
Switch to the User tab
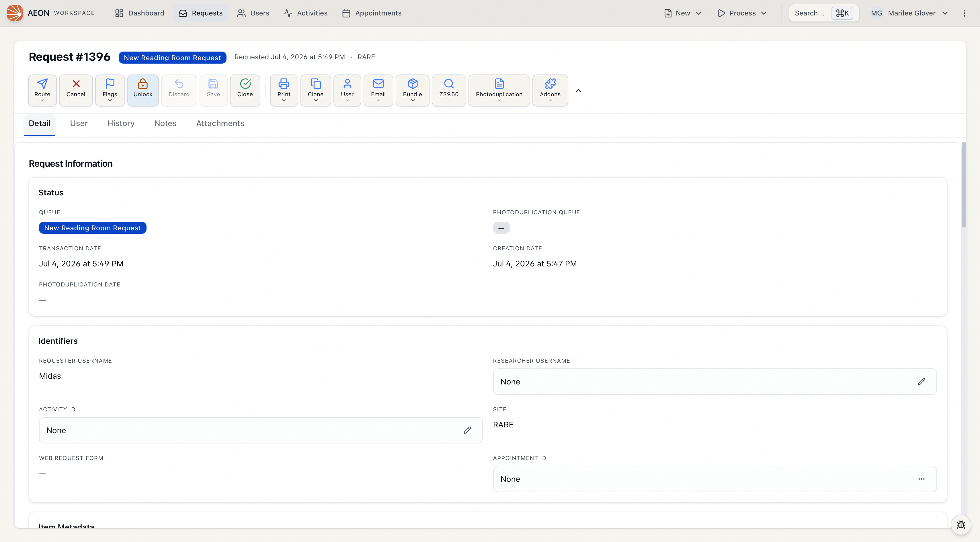pos(79,123)
